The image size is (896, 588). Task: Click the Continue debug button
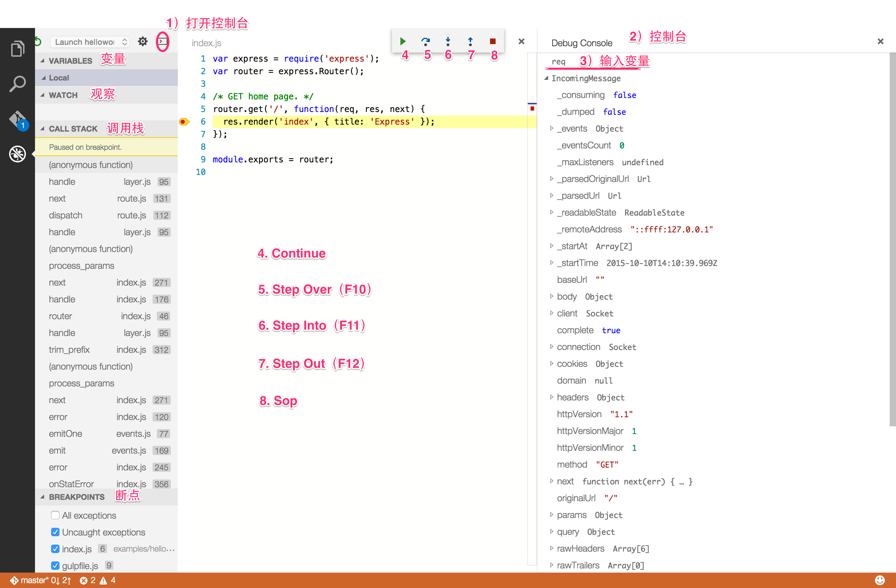click(402, 41)
